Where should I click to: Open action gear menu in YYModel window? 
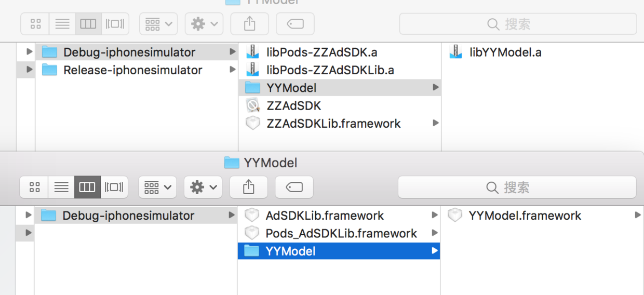coord(203,187)
